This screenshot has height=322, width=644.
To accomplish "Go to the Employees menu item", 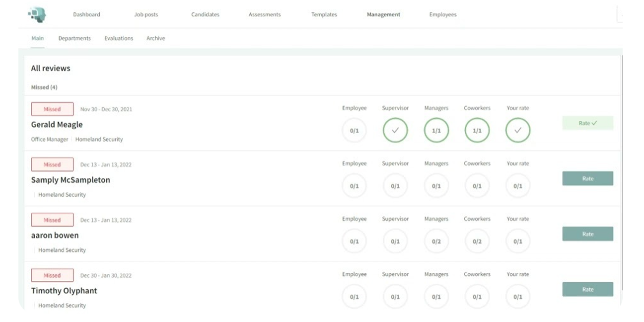I will coord(442,14).
